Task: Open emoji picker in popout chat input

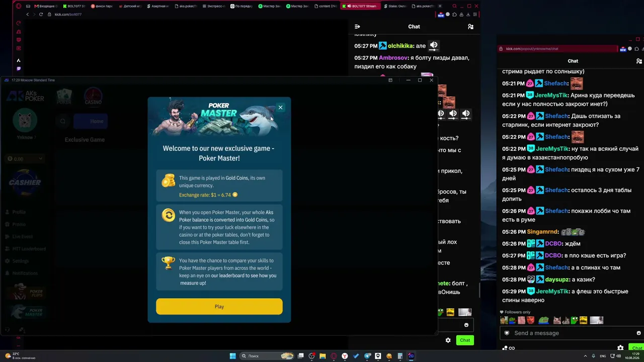Action: pyautogui.click(x=638, y=333)
